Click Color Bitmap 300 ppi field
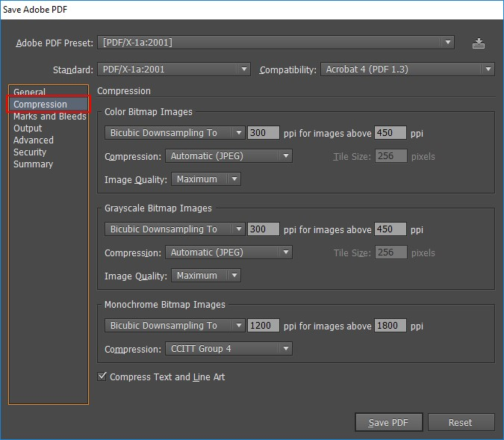This screenshot has width=504, height=440. point(264,133)
